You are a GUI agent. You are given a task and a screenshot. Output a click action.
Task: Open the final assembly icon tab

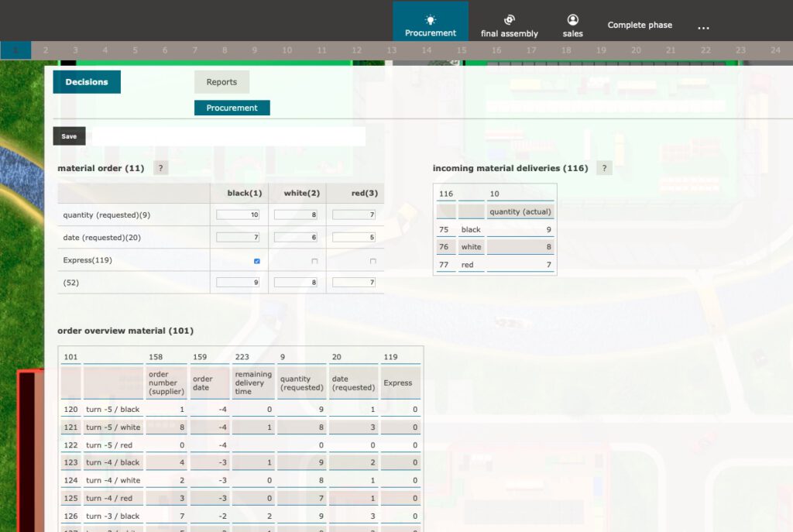pyautogui.click(x=509, y=26)
